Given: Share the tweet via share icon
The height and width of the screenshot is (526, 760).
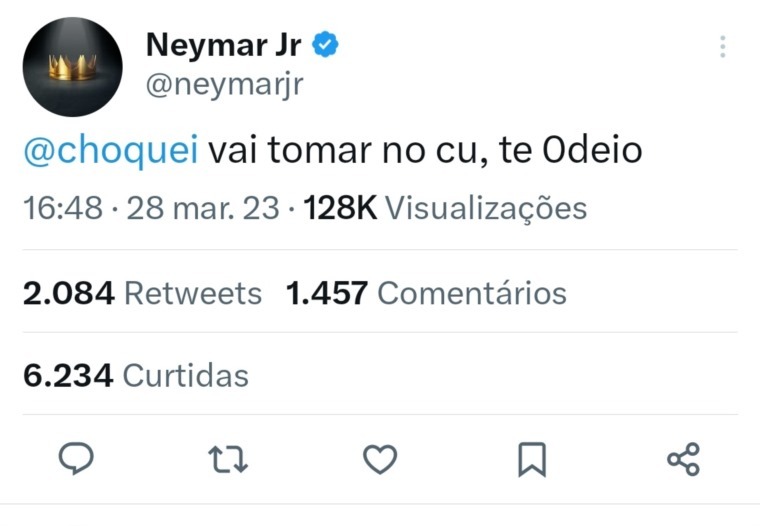Looking at the screenshot, I should (x=684, y=459).
